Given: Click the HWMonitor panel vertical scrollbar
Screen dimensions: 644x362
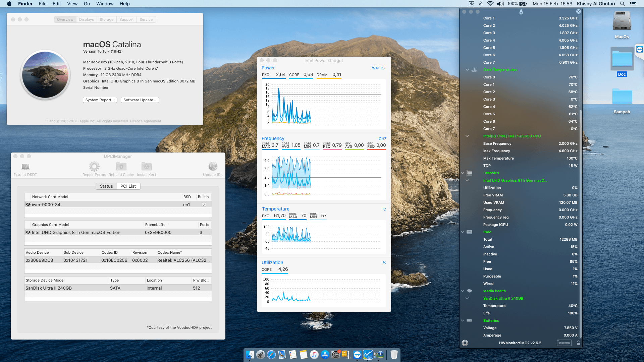Looking at the screenshot, I should 580,223.
